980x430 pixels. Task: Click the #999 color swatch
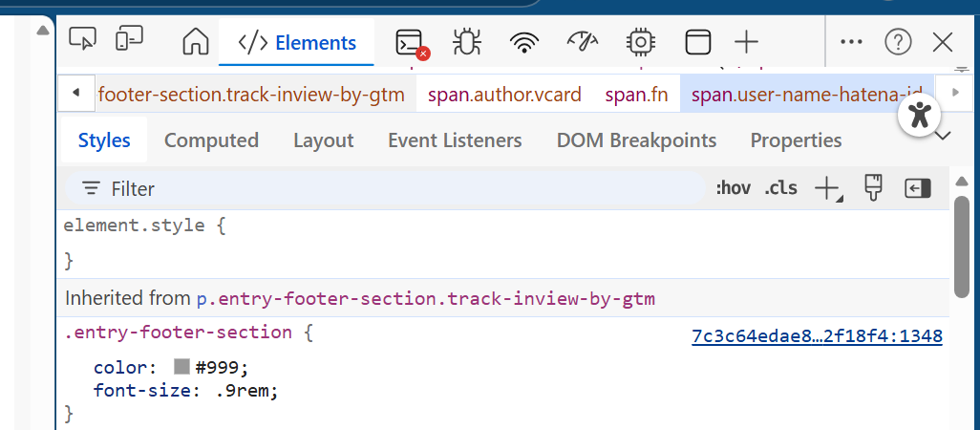click(181, 367)
